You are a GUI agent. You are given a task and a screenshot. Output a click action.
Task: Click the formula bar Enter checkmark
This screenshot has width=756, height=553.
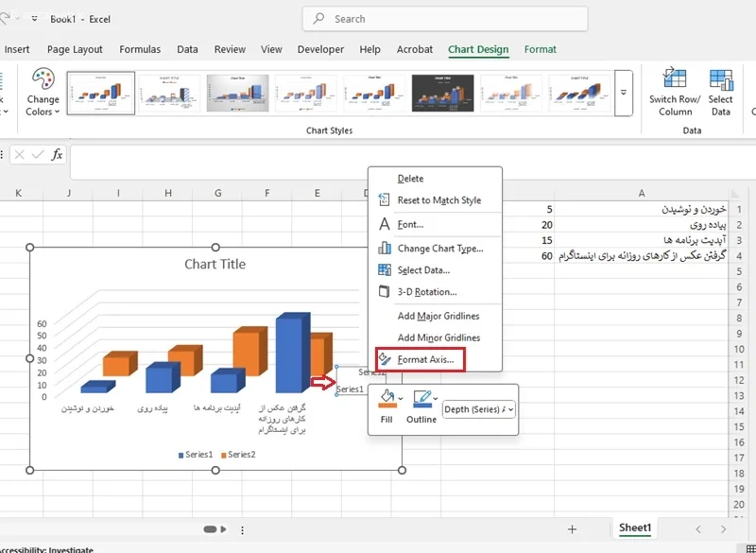tap(38, 155)
